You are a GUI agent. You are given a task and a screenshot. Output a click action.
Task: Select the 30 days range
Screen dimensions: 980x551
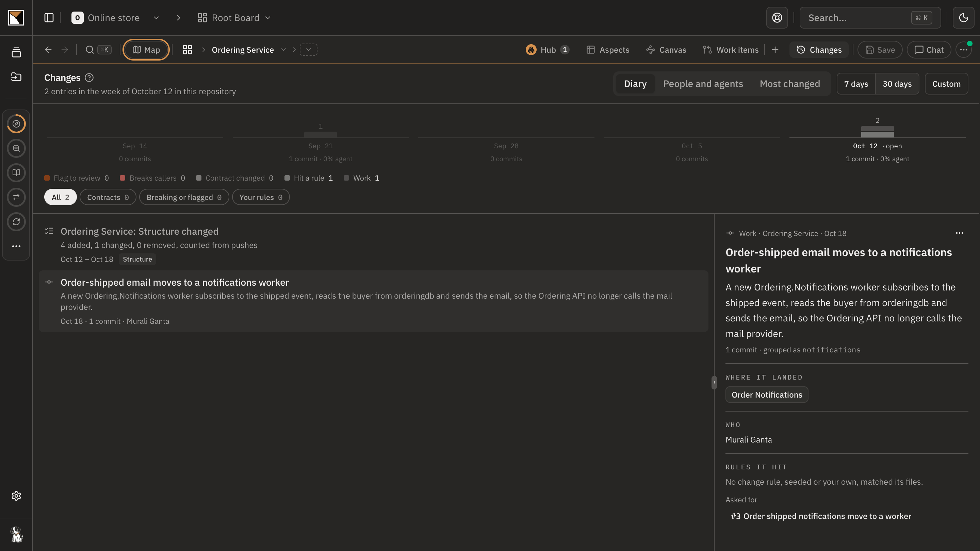point(897,84)
